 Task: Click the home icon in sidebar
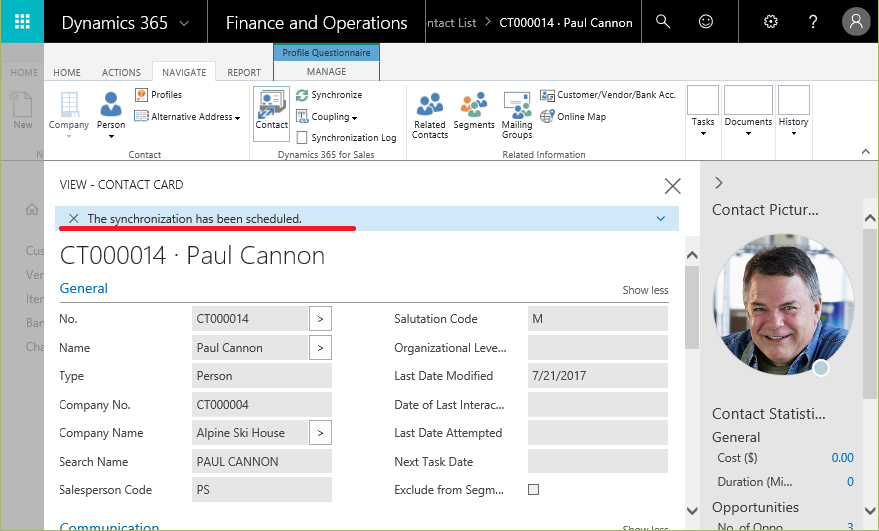coord(32,210)
